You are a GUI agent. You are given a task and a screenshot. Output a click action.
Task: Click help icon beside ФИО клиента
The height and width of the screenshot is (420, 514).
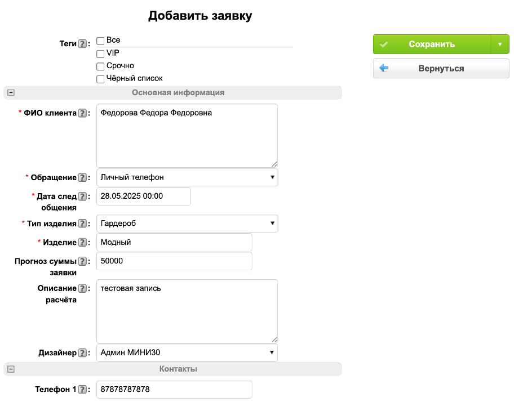tap(82, 113)
